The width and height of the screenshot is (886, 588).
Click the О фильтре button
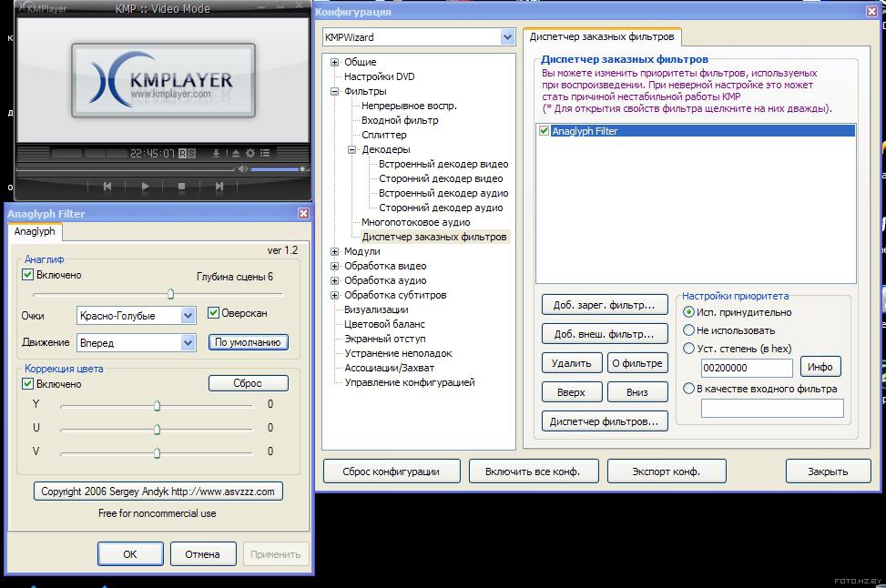click(x=637, y=363)
